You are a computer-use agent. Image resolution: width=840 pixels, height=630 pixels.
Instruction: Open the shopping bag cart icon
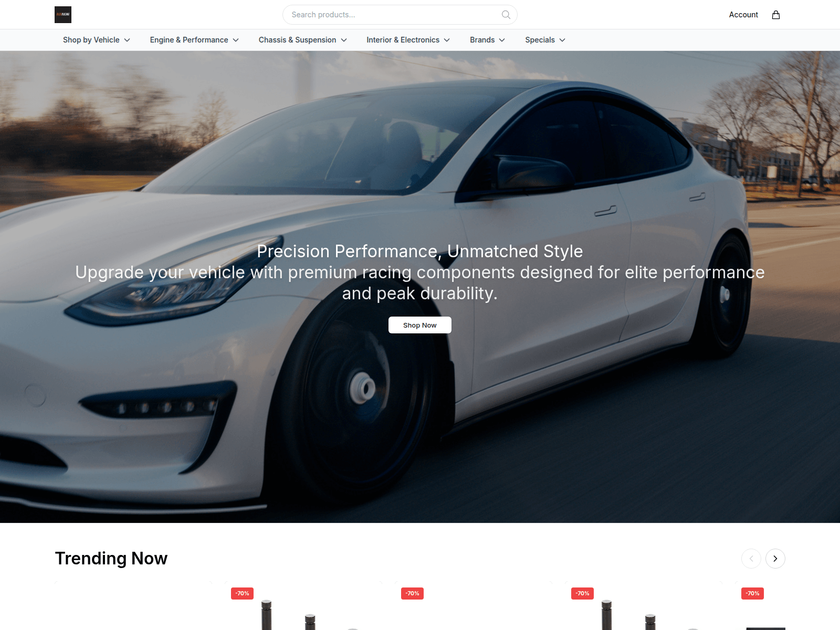tap(776, 15)
